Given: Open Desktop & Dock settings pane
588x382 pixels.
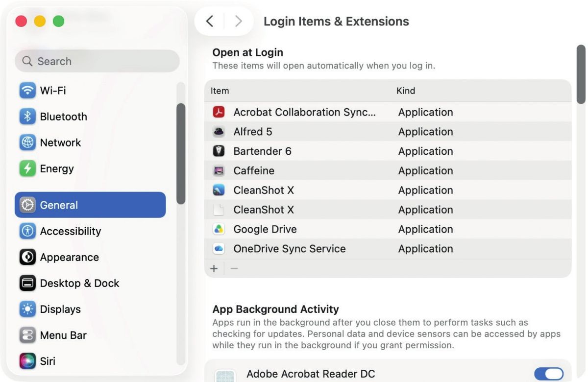Looking at the screenshot, I should [x=90, y=283].
